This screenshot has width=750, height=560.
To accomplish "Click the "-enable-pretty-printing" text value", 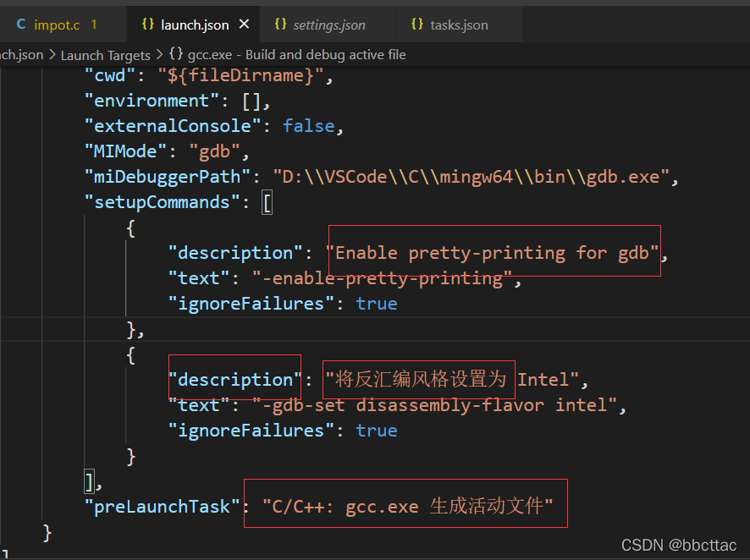I will tap(382, 278).
